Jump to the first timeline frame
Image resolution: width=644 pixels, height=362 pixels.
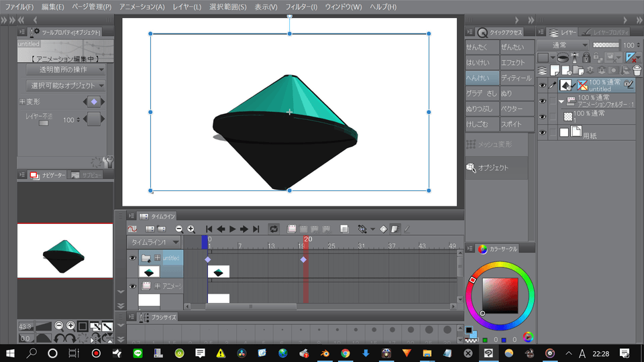click(x=209, y=229)
